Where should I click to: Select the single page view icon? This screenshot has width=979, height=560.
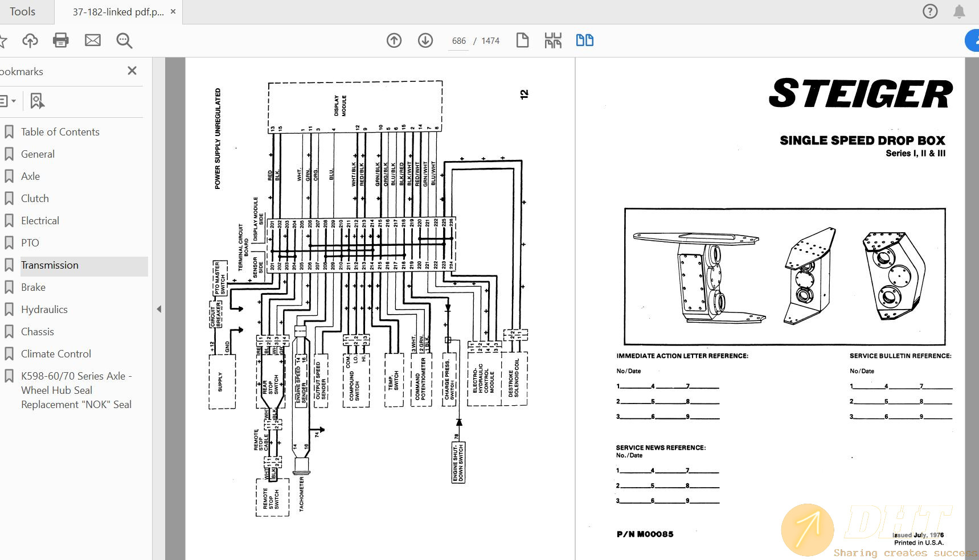point(522,40)
